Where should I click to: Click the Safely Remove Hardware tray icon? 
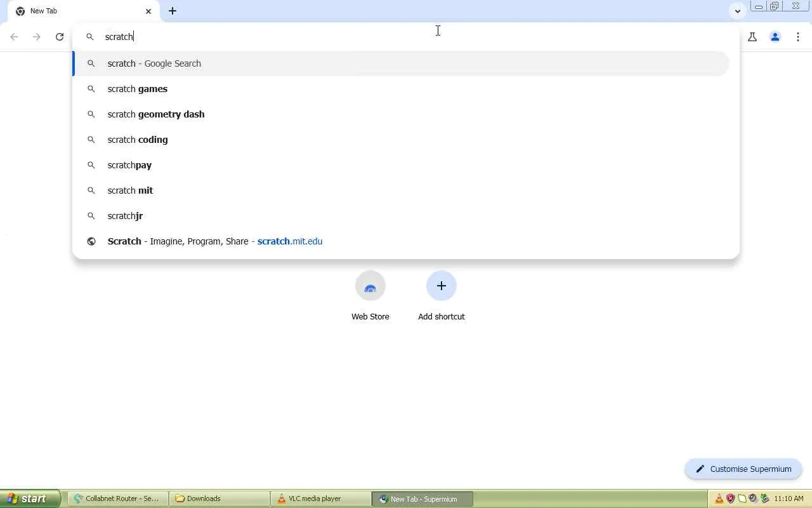764,498
